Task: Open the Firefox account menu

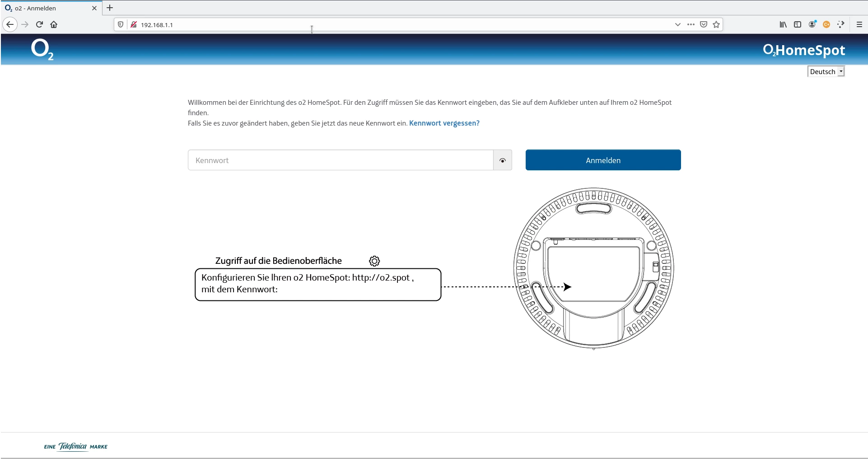Action: point(812,24)
